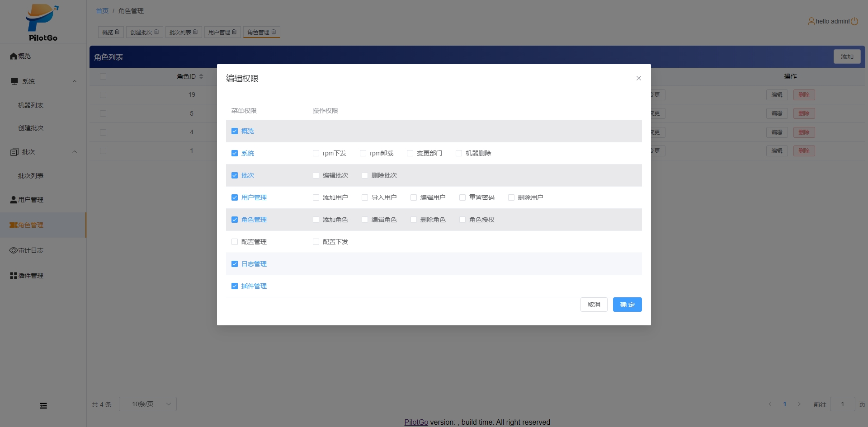The height and width of the screenshot is (427, 868).
Task: Click trash icon on 用户管理 tab
Action: pyautogui.click(x=234, y=32)
